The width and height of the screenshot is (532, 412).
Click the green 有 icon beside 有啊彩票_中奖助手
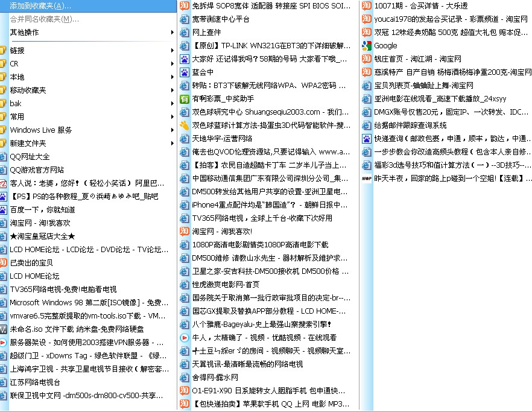coord(184,98)
